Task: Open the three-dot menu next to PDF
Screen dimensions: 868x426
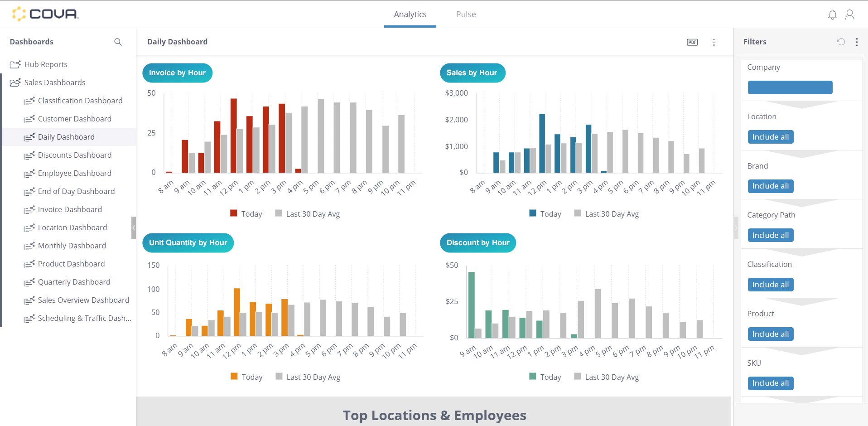Action: tap(714, 42)
